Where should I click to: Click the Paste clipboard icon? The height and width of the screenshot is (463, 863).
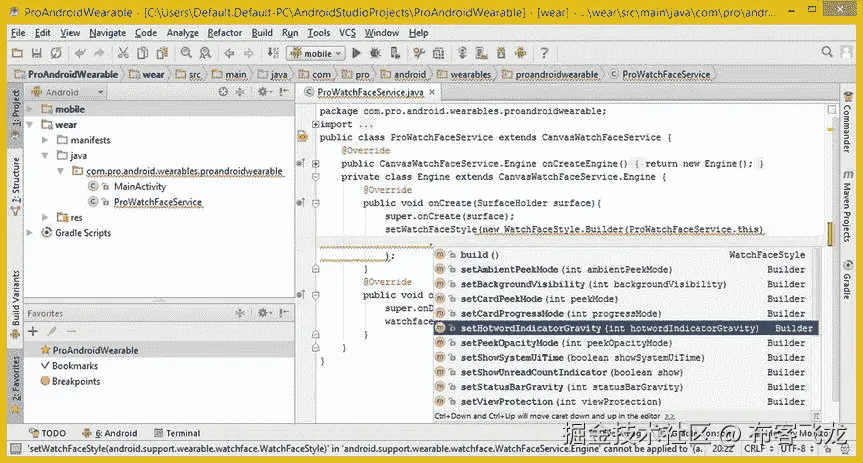pos(162,53)
